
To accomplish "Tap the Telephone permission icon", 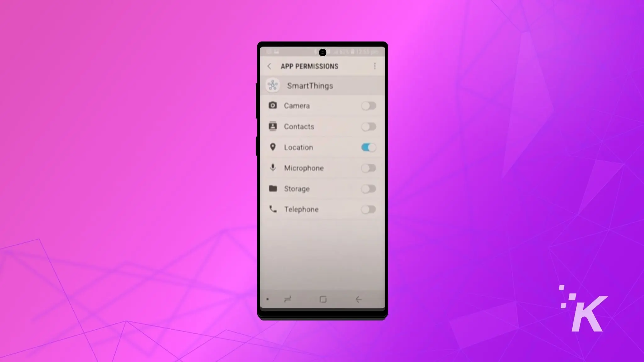I will pyautogui.click(x=273, y=209).
